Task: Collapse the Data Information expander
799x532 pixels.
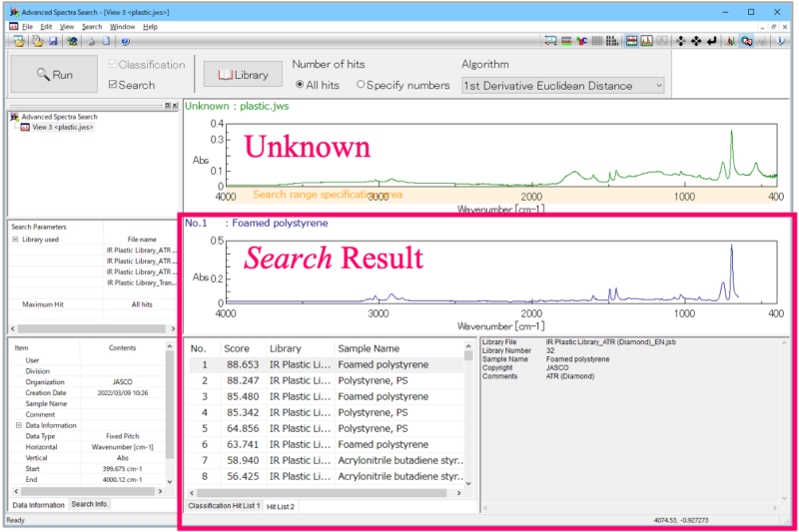Action: (18, 425)
